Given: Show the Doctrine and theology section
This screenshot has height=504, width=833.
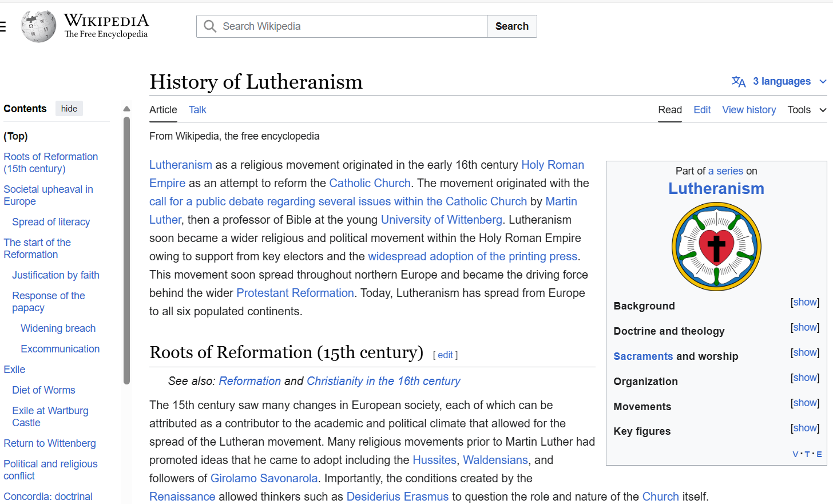Looking at the screenshot, I should pos(805,327).
